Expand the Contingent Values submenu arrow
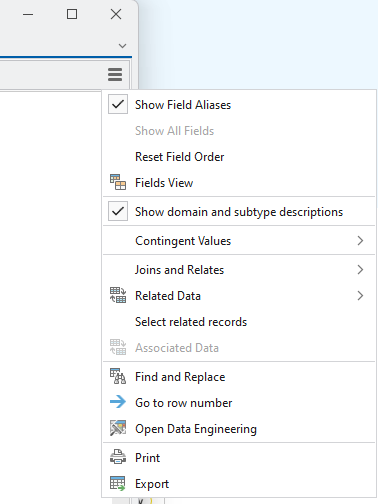378x504 pixels. [x=360, y=241]
